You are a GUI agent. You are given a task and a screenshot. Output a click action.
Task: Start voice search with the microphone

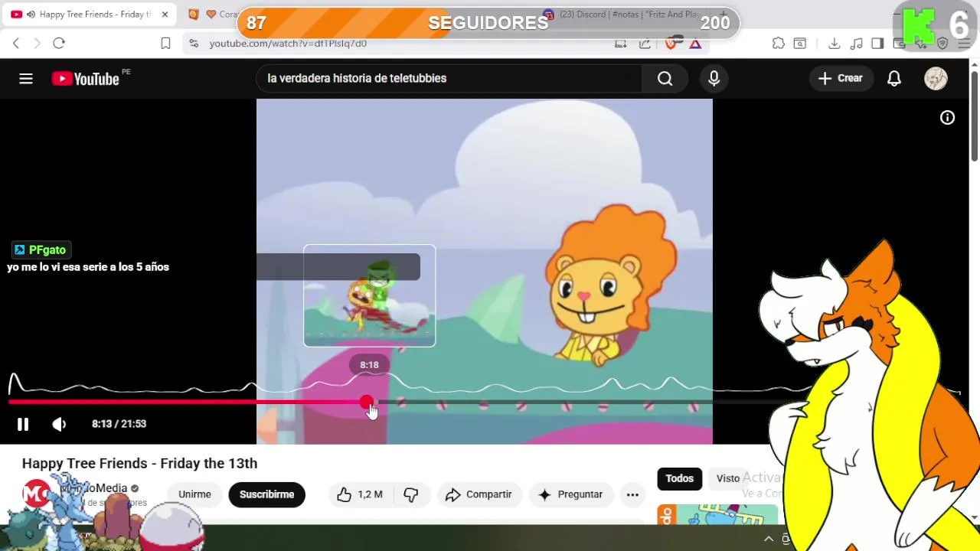(x=714, y=78)
